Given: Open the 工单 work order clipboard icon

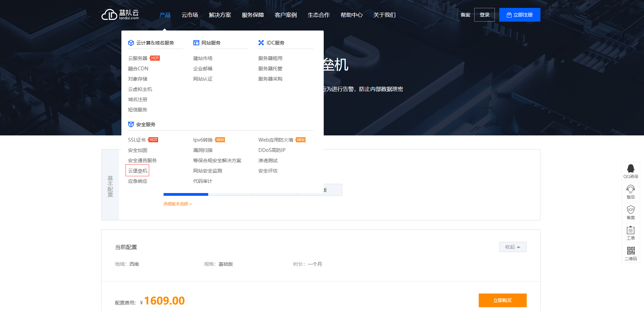Looking at the screenshot, I should pos(630,233).
